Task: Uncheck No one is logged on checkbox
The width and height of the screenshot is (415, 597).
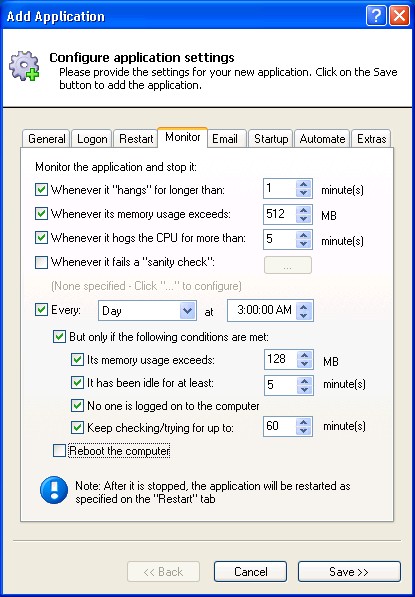Action: pos(77,405)
